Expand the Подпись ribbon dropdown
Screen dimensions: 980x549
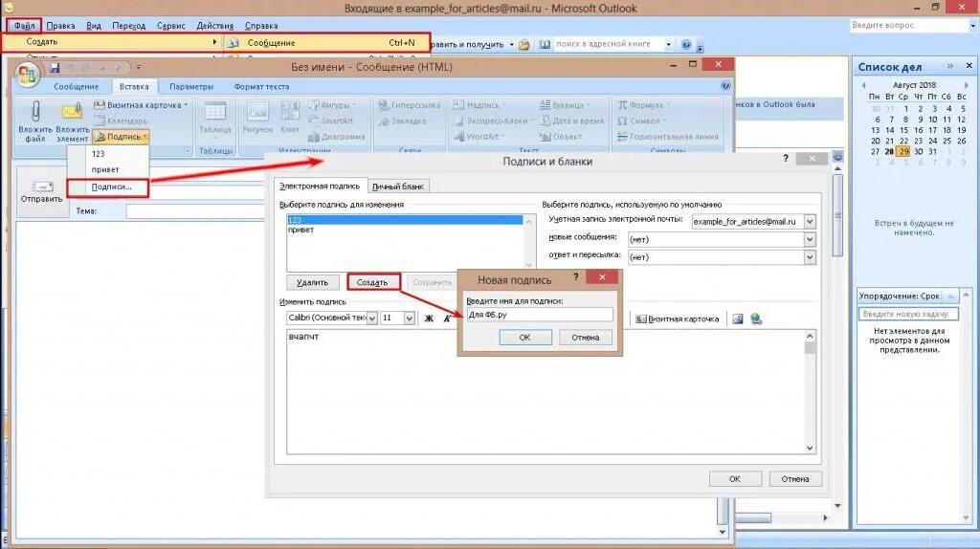122,136
